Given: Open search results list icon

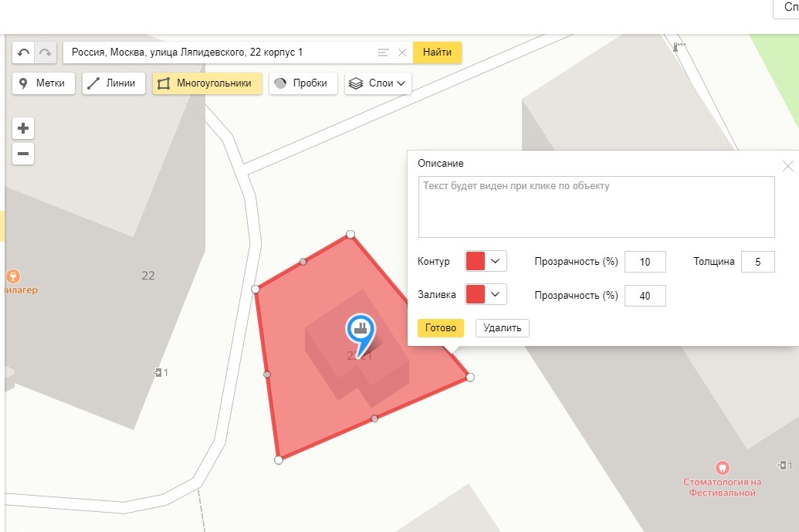Looking at the screenshot, I should pyautogui.click(x=383, y=53).
